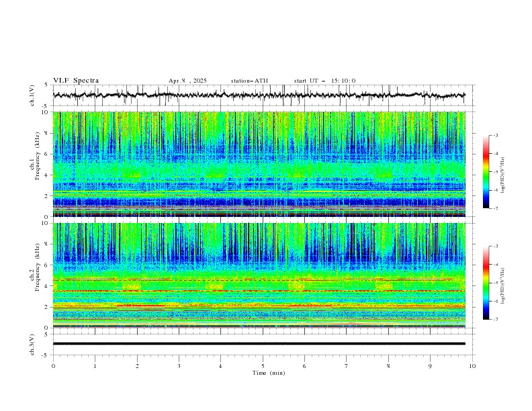
Task: Click time axis tick label "5"
Action: pos(263,366)
